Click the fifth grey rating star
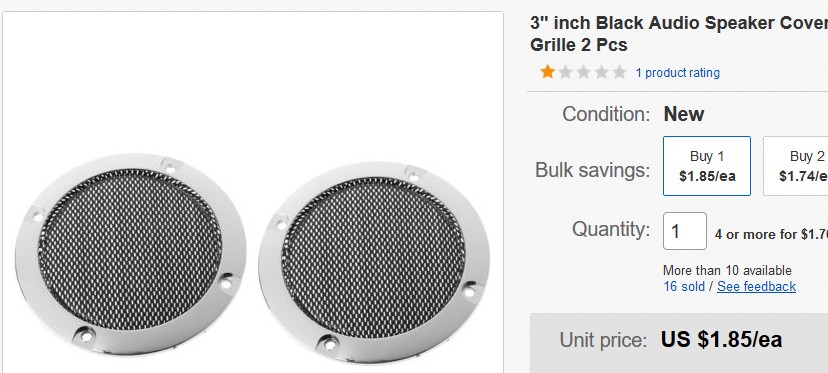The height and width of the screenshot is (373, 828). coord(619,72)
